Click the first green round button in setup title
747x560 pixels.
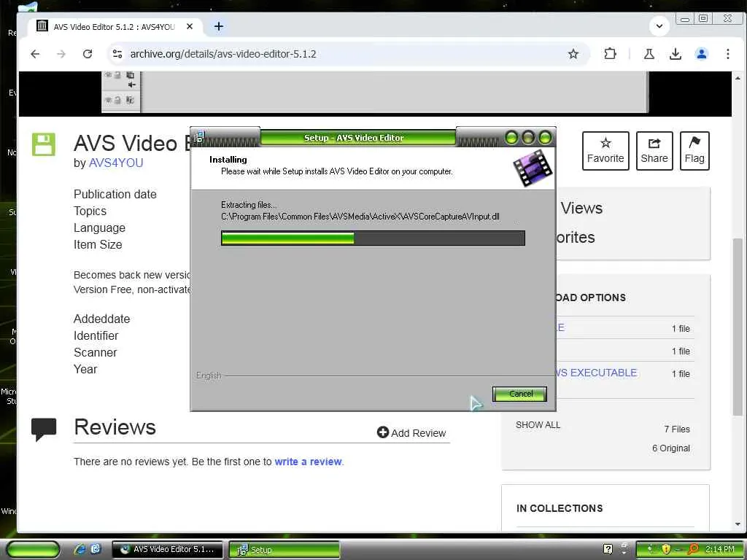coord(511,138)
